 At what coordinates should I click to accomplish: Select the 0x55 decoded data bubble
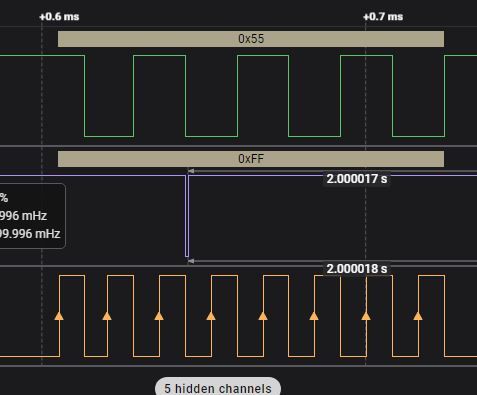coord(251,39)
